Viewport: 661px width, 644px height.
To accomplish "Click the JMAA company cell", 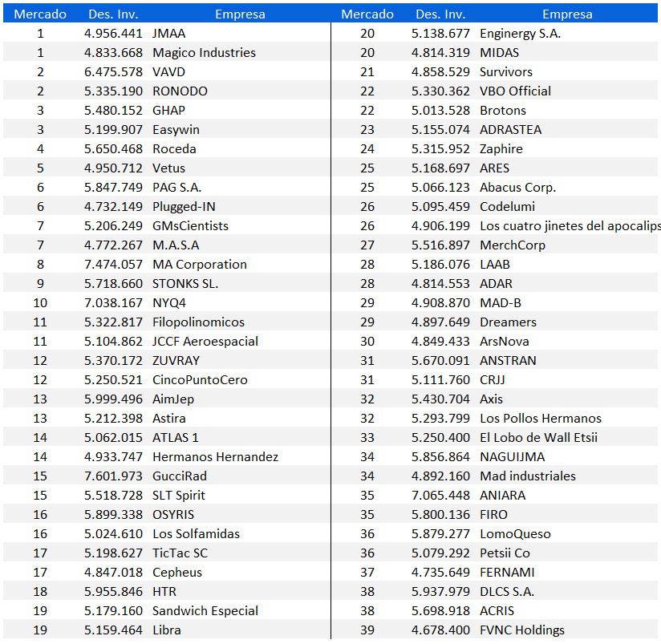I will pos(169,34).
